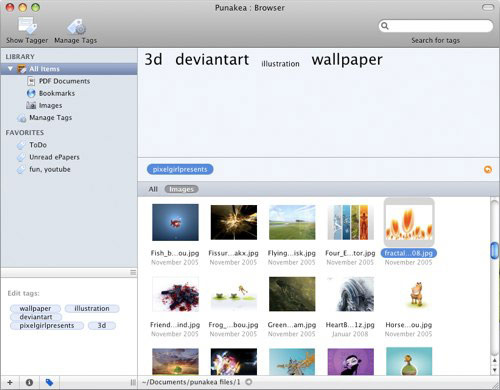Click the orange reset arrow icon
500x390 pixels.
(488, 170)
